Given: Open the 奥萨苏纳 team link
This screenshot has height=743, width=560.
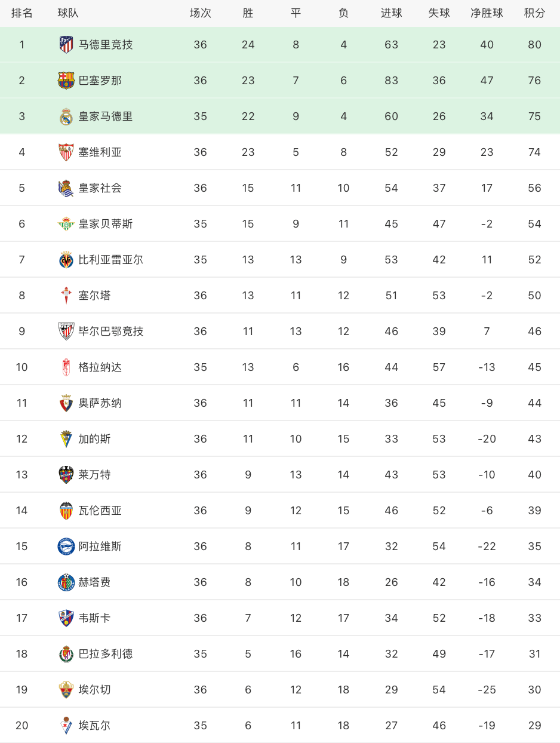Looking at the screenshot, I should coord(100,403).
